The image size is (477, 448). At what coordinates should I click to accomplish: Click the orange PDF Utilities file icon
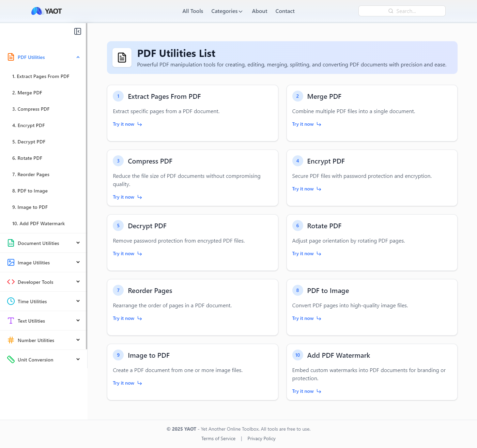(x=11, y=57)
